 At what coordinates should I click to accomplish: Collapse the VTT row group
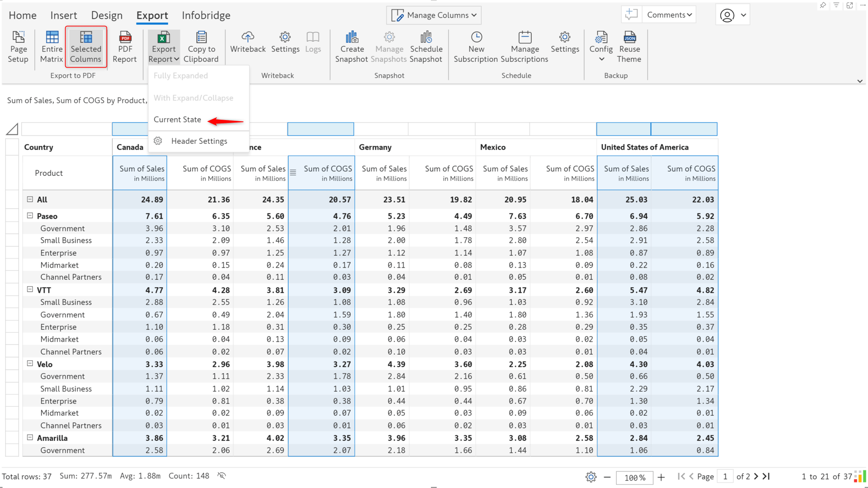30,290
